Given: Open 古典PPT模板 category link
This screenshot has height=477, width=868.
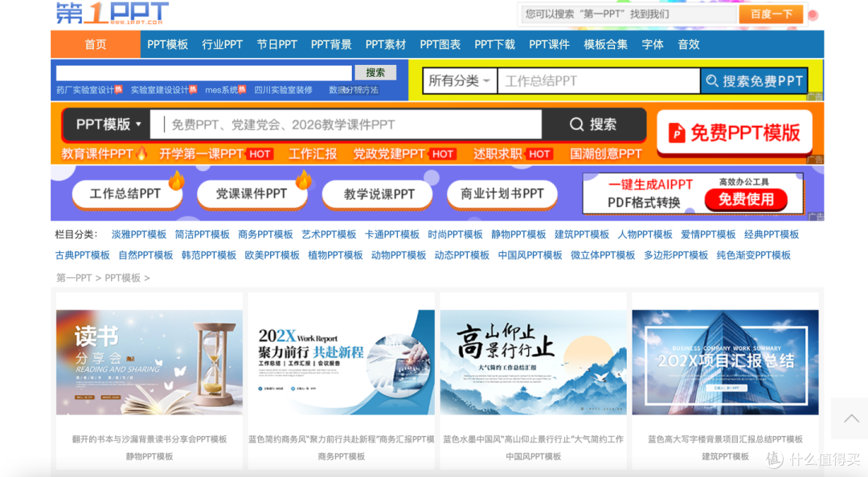Looking at the screenshot, I should pyautogui.click(x=83, y=255).
